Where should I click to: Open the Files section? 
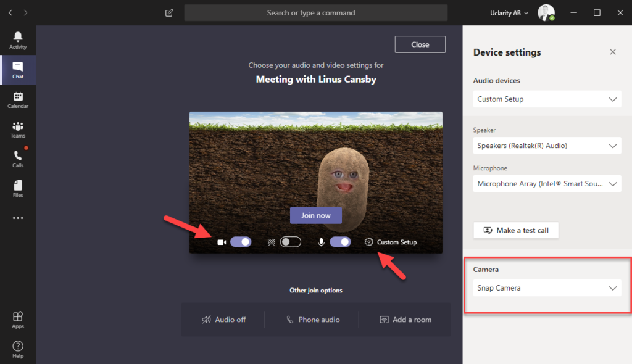coord(18,188)
